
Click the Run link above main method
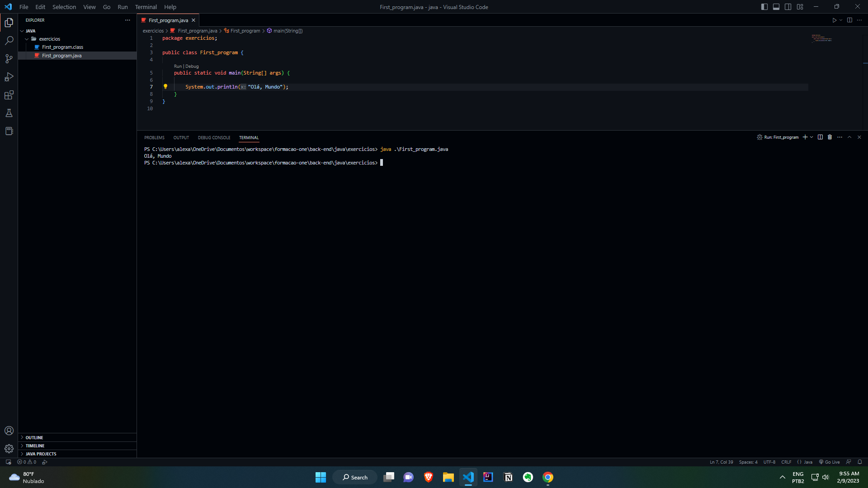pyautogui.click(x=177, y=66)
